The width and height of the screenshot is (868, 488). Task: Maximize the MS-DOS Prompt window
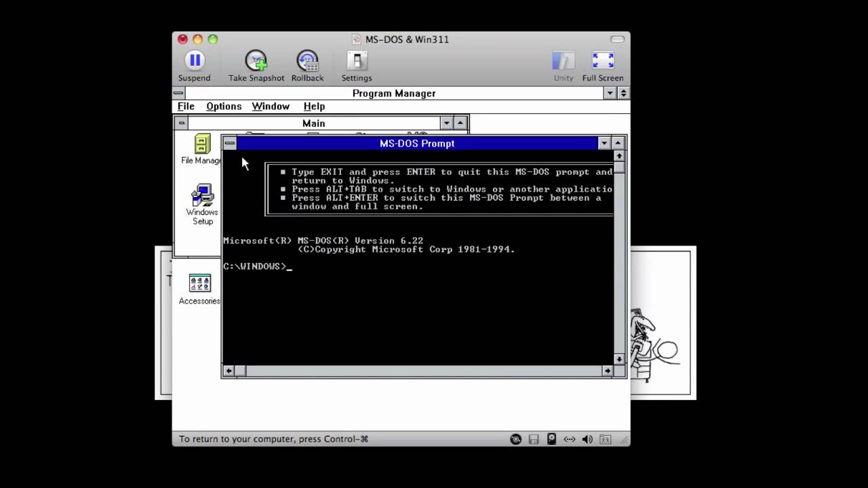618,143
